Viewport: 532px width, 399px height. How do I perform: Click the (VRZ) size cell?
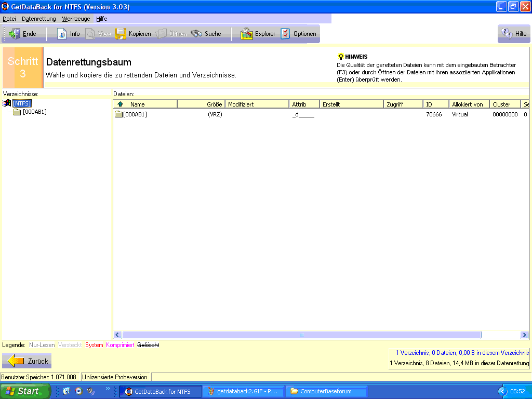pyautogui.click(x=215, y=114)
